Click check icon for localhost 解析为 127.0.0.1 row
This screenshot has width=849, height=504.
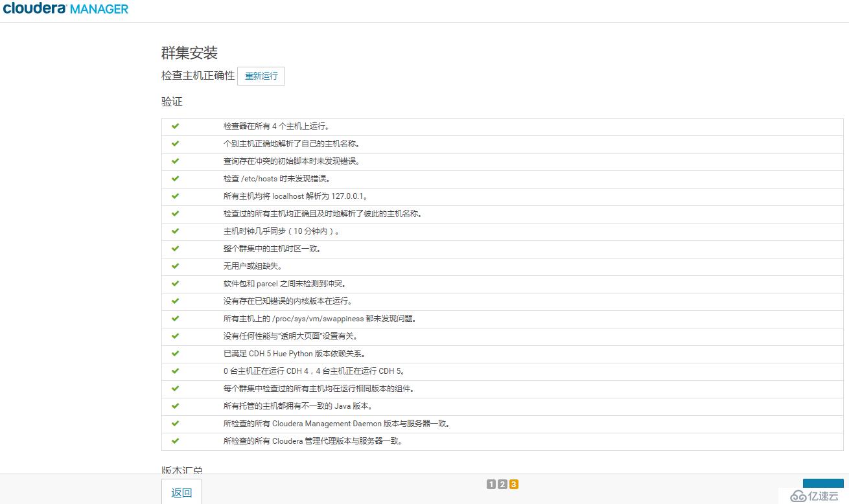(x=175, y=196)
